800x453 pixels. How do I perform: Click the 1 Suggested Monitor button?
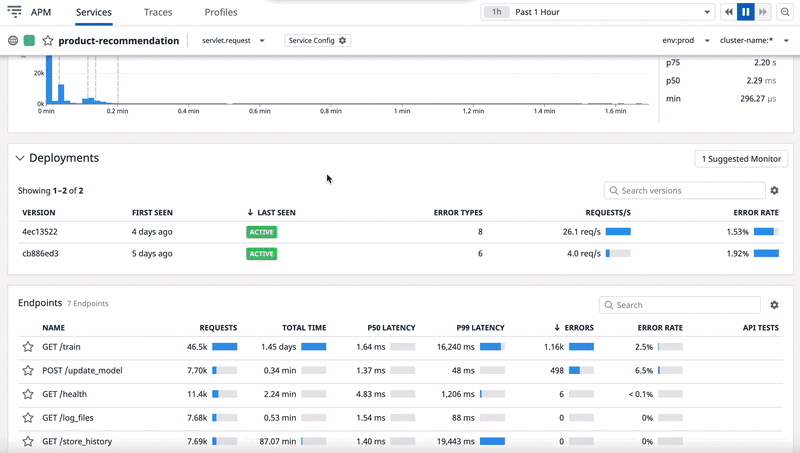tap(740, 159)
